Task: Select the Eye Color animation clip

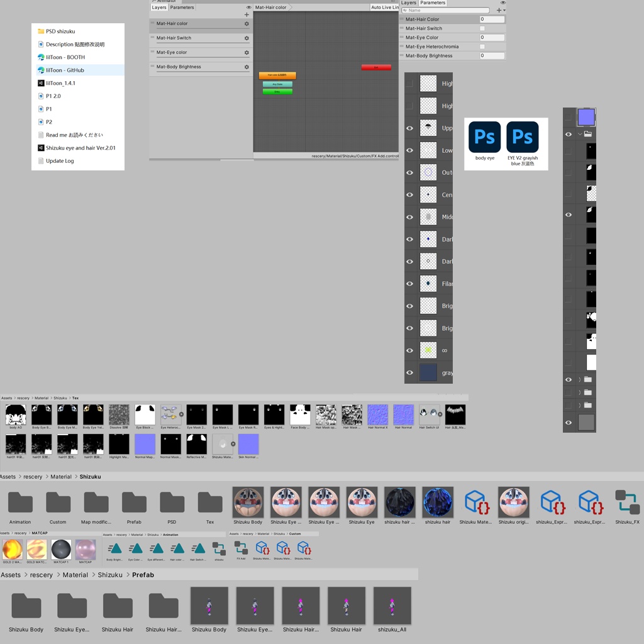Action: (135, 548)
